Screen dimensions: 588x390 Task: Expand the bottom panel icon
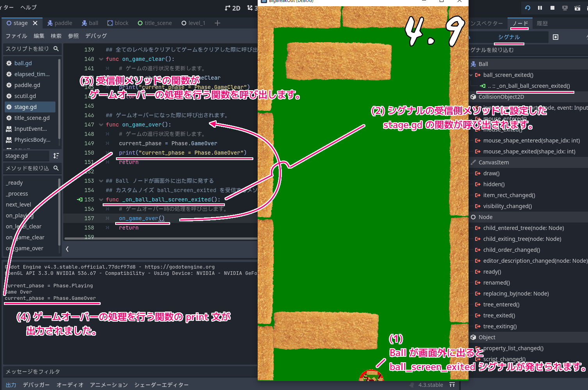[452, 385]
